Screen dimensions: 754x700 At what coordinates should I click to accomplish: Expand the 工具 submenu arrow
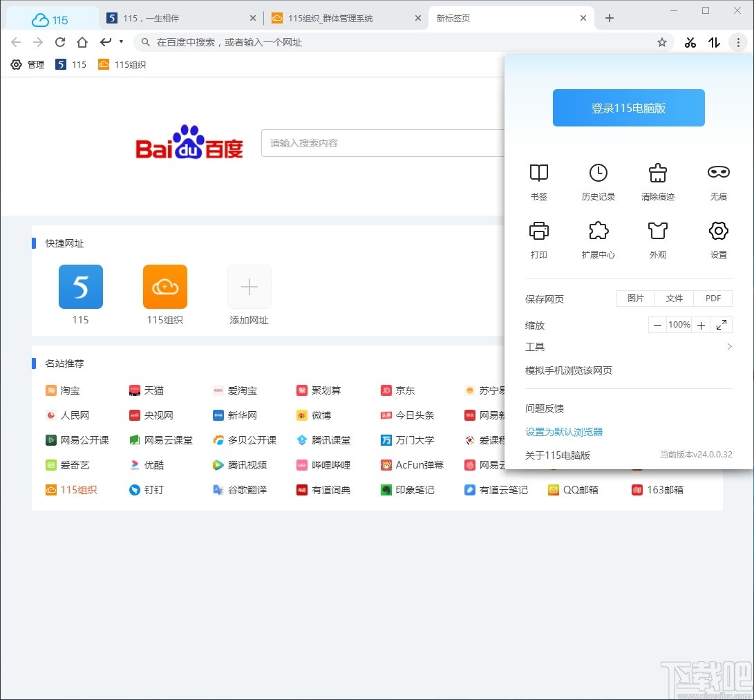[730, 347]
